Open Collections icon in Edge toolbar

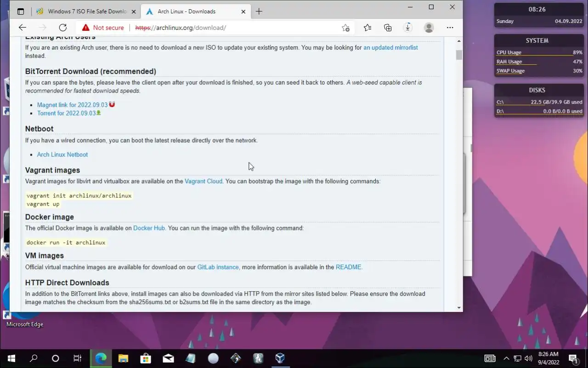coord(388,28)
